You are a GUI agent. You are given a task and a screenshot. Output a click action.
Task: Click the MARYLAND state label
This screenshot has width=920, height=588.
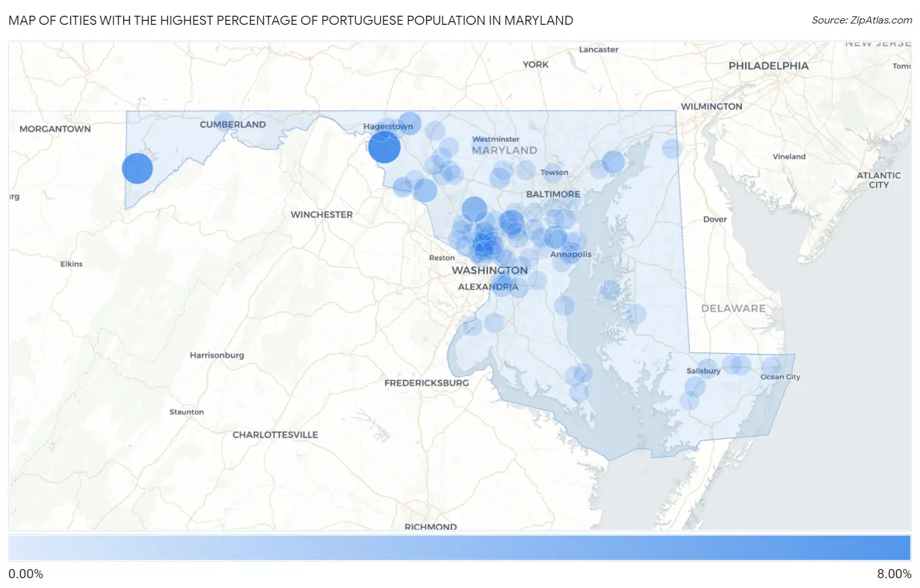(504, 150)
